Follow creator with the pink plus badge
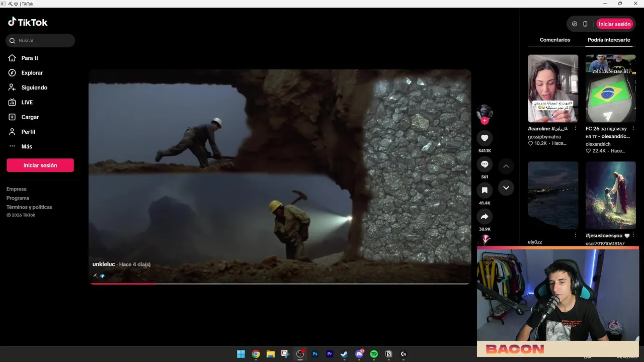Viewport: 644px width, 362px height. click(x=485, y=121)
